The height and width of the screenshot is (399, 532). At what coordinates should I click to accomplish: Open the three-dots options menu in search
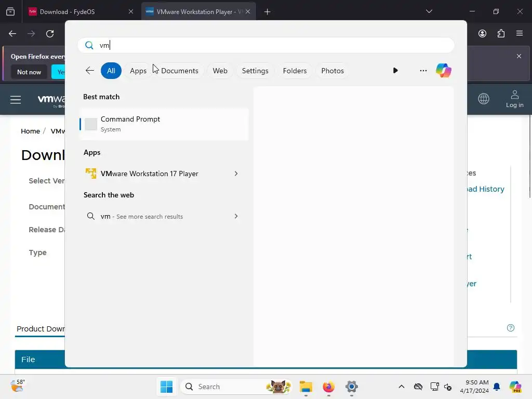[x=423, y=71]
